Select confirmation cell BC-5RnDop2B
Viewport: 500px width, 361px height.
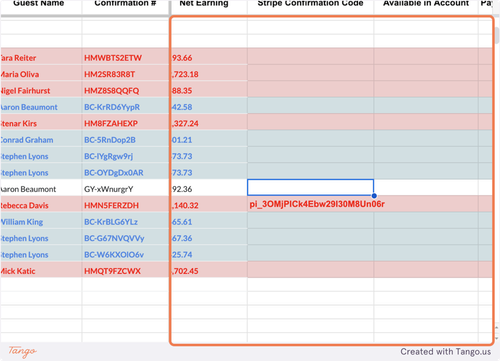125,138
